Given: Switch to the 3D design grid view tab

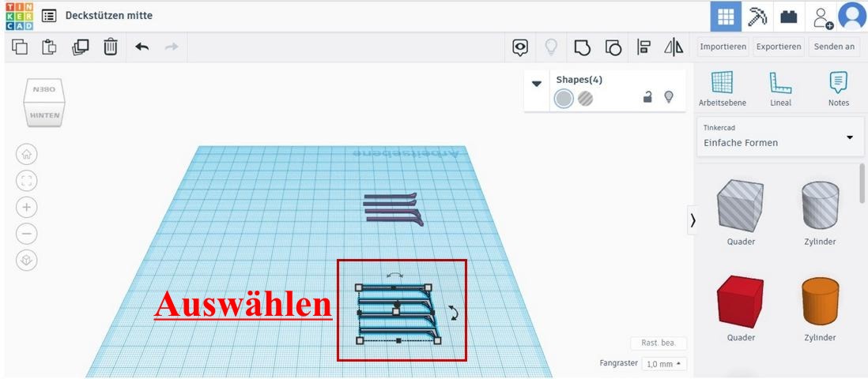Looking at the screenshot, I should point(725,16).
